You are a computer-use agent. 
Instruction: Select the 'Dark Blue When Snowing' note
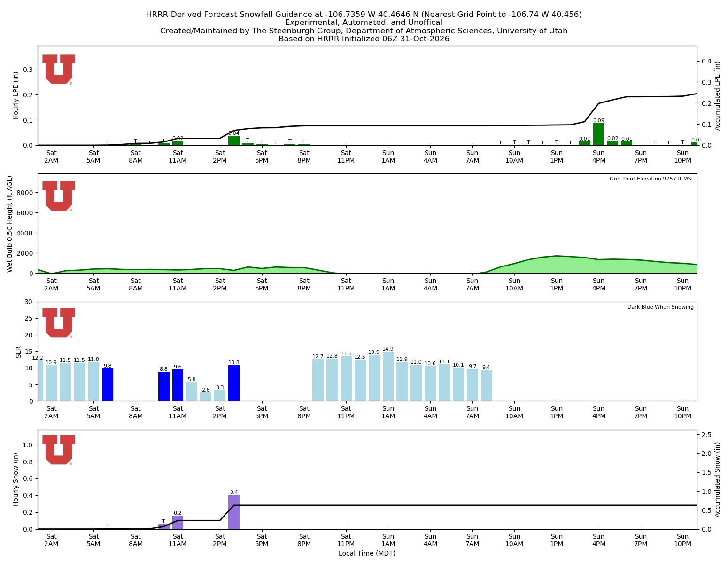tap(660, 307)
